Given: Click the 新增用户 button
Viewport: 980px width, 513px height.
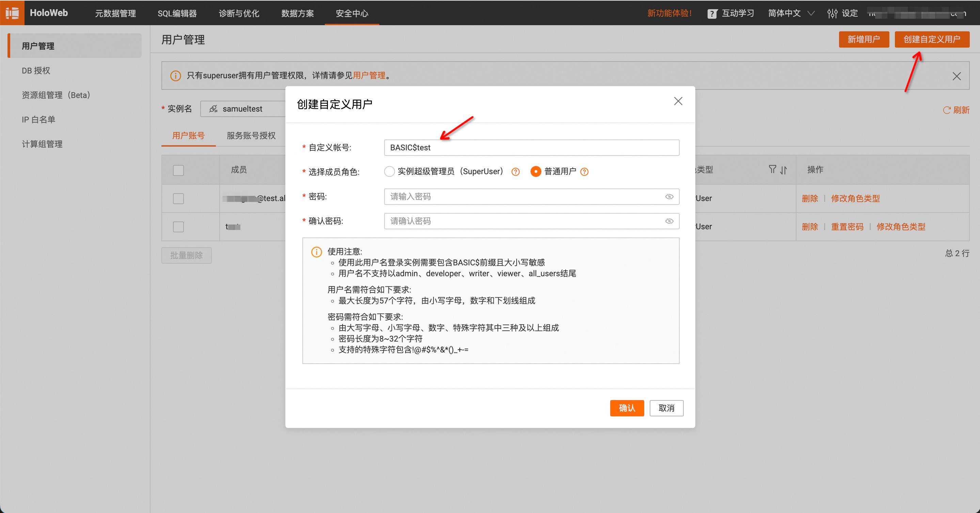Looking at the screenshot, I should [x=864, y=39].
